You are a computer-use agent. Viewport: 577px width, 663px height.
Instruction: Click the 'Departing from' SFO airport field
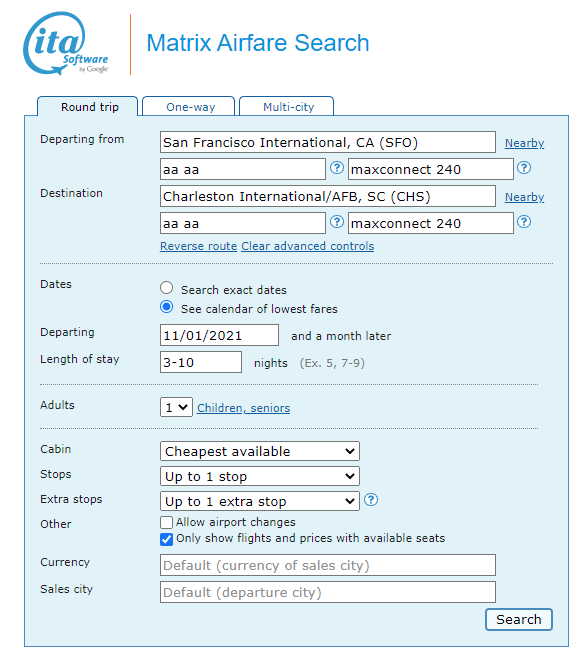click(x=328, y=142)
